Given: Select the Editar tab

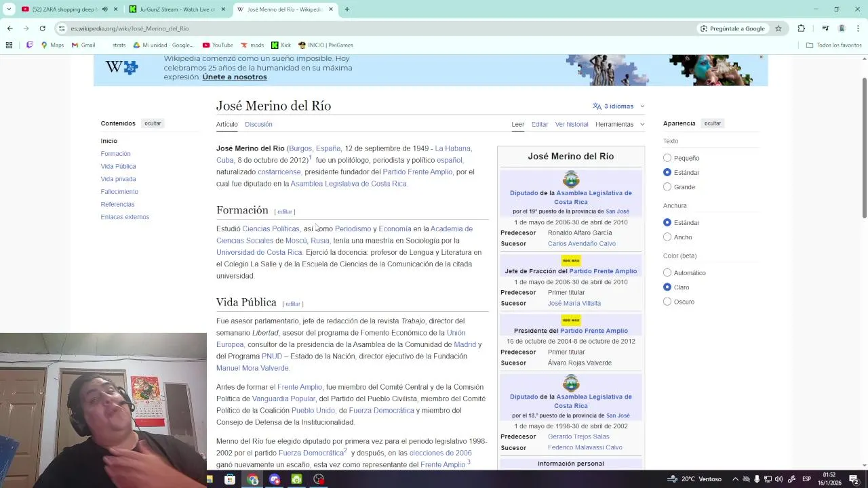Looking at the screenshot, I should 540,124.
